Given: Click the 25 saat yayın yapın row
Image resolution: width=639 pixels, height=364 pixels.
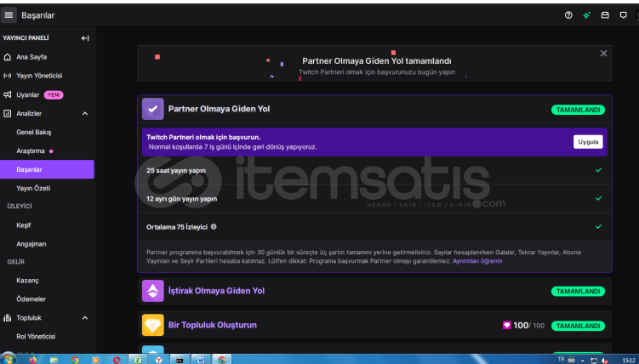Looking at the screenshot, I should coord(374,170).
